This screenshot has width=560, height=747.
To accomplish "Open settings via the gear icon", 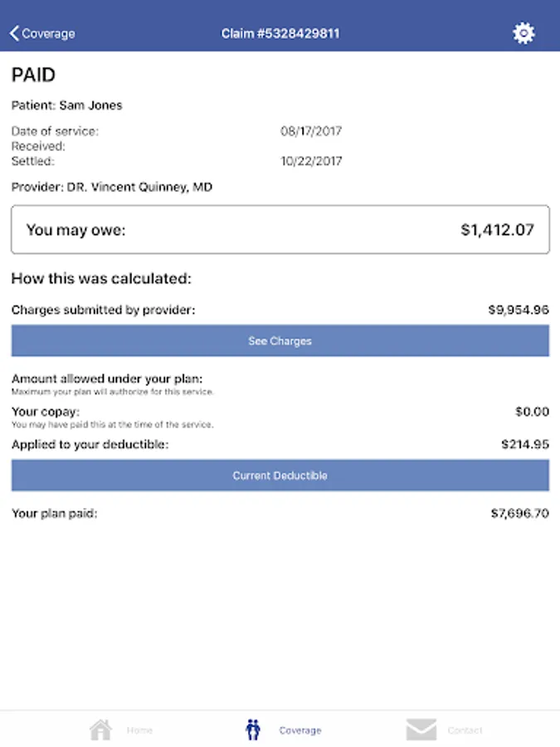I will point(523,33).
